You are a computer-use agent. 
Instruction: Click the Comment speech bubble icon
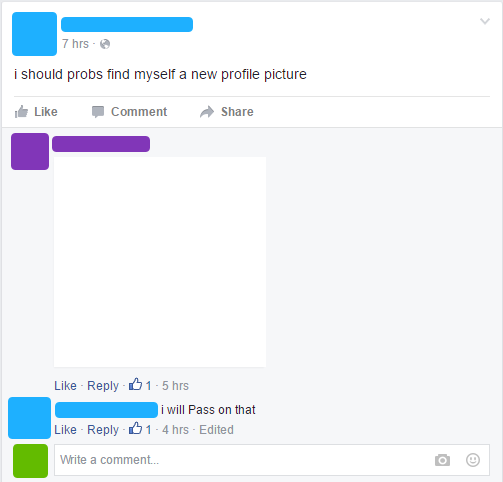pos(98,112)
